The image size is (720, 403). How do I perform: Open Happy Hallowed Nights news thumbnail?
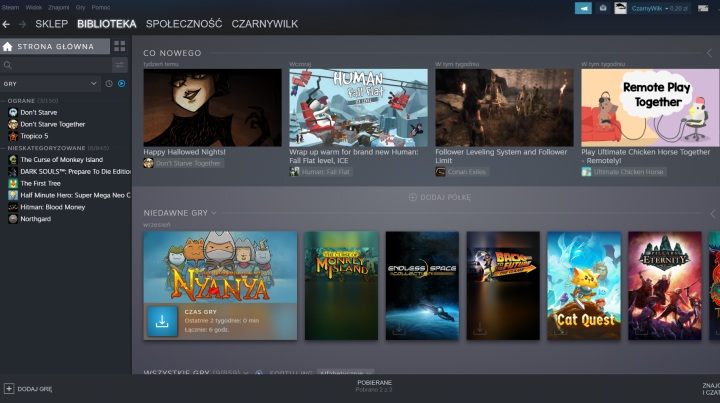pyautogui.click(x=212, y=107)
